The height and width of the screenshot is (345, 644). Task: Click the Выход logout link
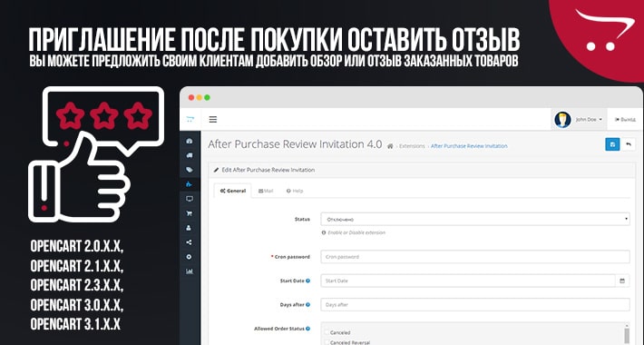click(625, 120)
